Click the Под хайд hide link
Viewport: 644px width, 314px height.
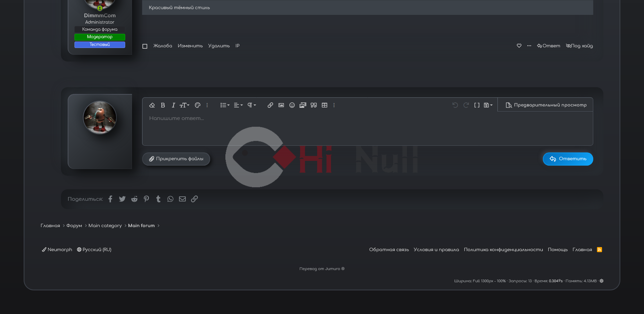click(x=579, y=46)
